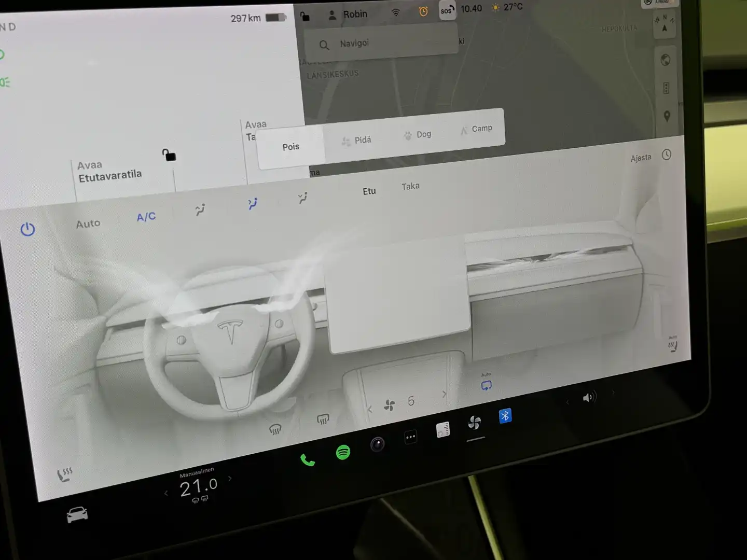Toggle the passenger seat heater icon
747x560 pixels.
672,345
